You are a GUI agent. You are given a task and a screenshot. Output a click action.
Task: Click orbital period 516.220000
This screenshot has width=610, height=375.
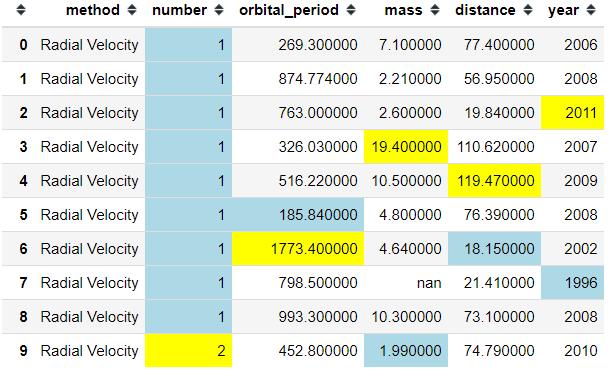click(x=318, y=181)
